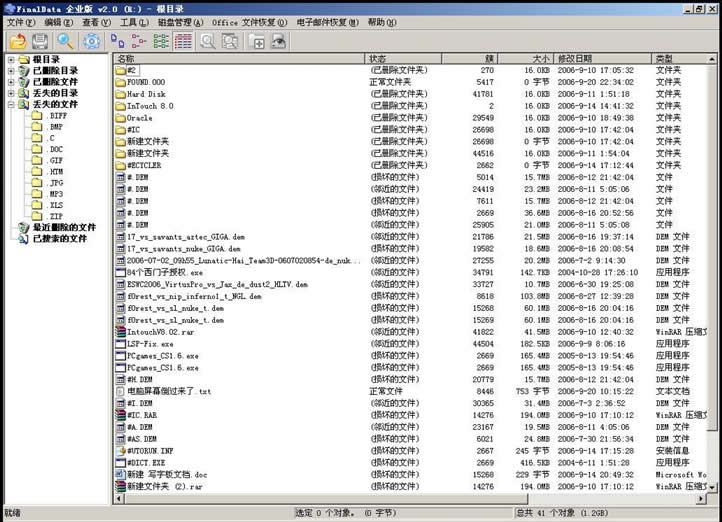Image resolution: width=722 pixels, height=522 pixels.
Task: Open the 帮助(H) menu
Action: coord(382,22)
